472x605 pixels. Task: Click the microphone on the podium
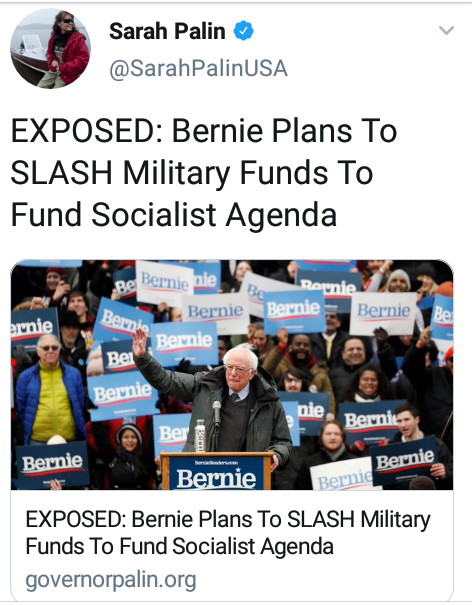(x=217, y=414)
